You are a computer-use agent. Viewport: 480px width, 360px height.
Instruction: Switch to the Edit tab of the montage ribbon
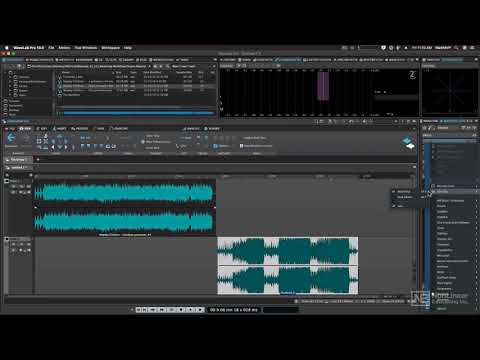42,128
